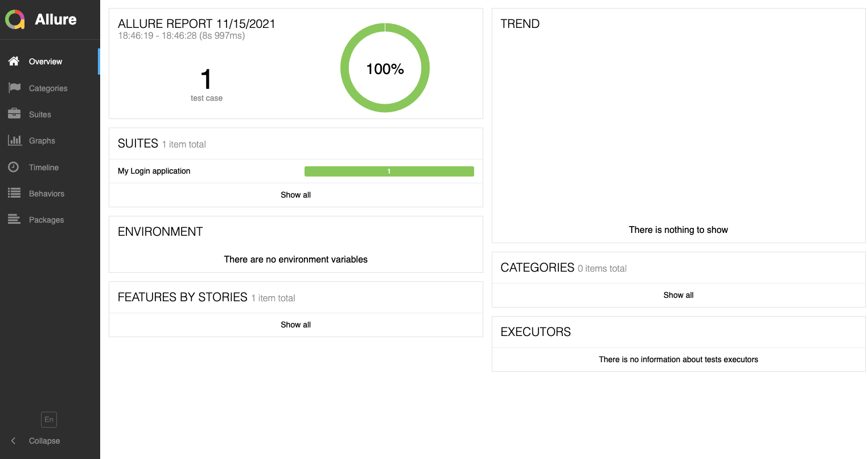Click the CATEGORIES widget heading
The image size is (868, 459).
pos(537,268)
